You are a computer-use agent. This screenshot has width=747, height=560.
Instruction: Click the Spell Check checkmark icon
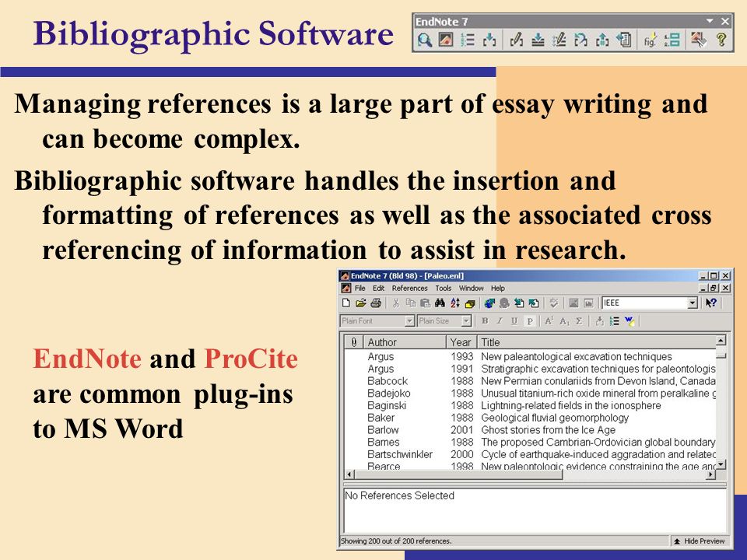coord(553,303)
